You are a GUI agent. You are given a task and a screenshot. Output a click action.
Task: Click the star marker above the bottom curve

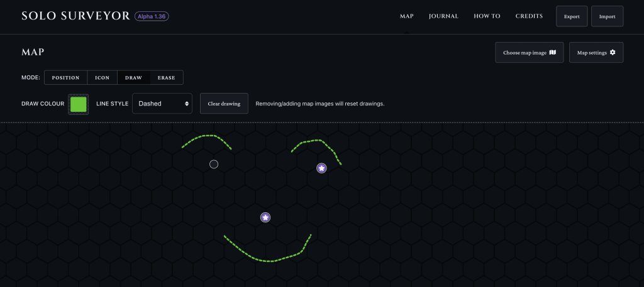pyautogui.click(x=265, y=217)
